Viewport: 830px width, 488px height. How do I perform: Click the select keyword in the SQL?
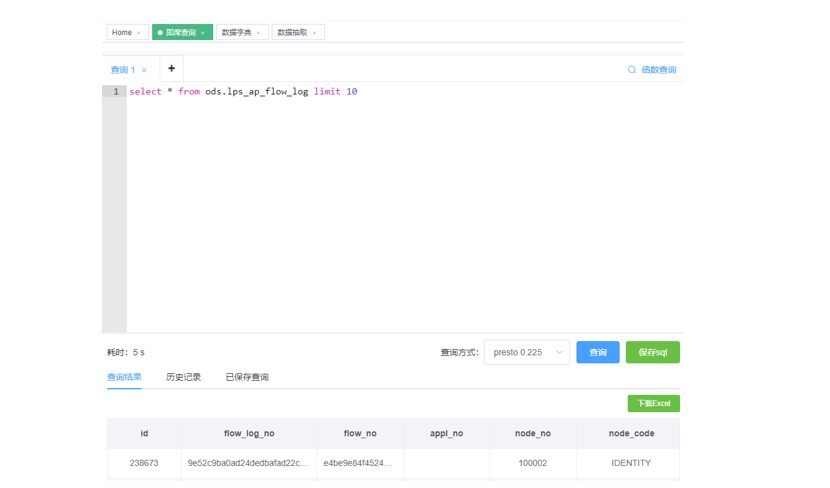[145, 92]
